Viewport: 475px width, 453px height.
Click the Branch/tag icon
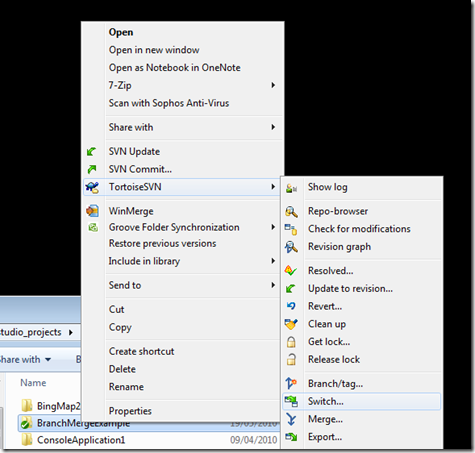tap(291, 383)
